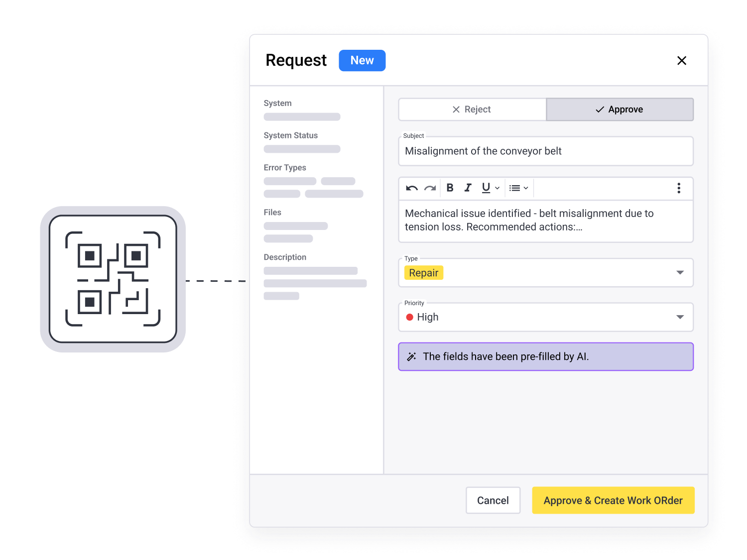747x560 pixels.
Task: Click the High priority value text
Action: coord(428,317)
